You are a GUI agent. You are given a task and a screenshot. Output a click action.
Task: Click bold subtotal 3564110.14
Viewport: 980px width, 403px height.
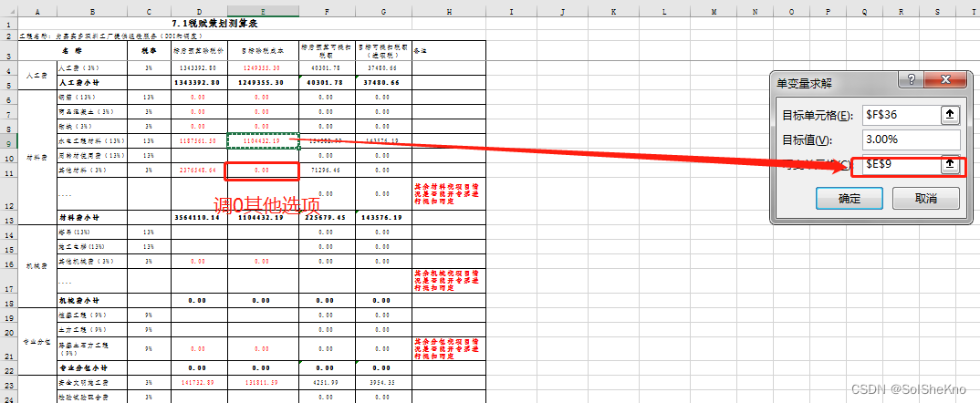click(x=199, y=218)
